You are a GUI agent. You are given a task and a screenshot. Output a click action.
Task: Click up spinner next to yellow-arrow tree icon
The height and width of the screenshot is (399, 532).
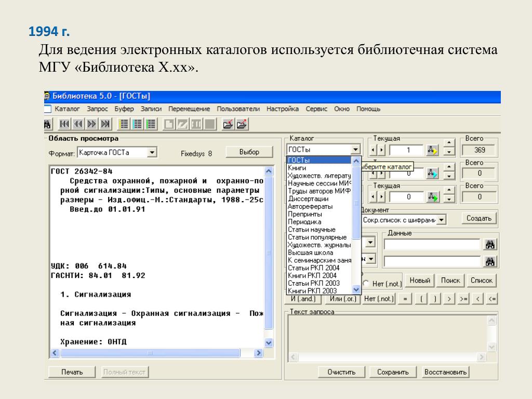(x=449, y=143)
